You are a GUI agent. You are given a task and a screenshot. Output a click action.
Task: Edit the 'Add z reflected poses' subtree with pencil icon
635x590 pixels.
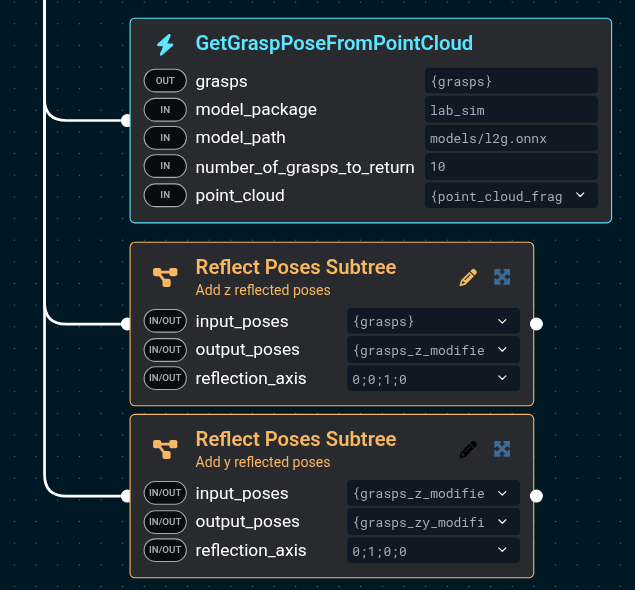pyautogui.click(x=468, y=277)
